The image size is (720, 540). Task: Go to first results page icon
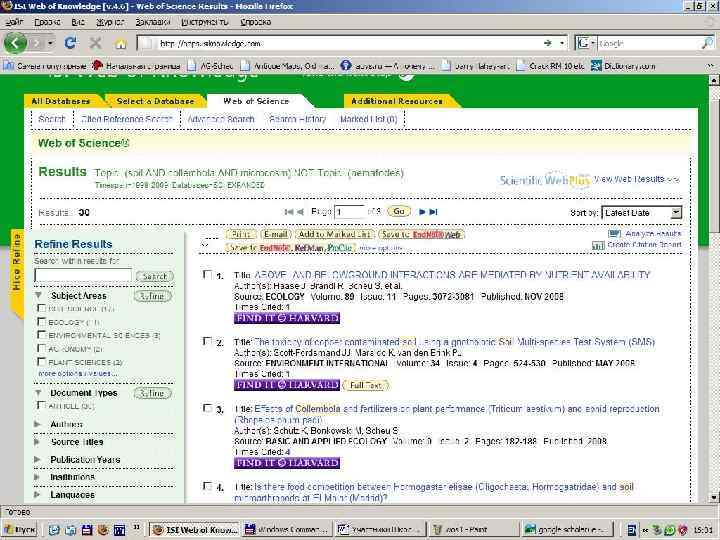(x=289, y=212)
